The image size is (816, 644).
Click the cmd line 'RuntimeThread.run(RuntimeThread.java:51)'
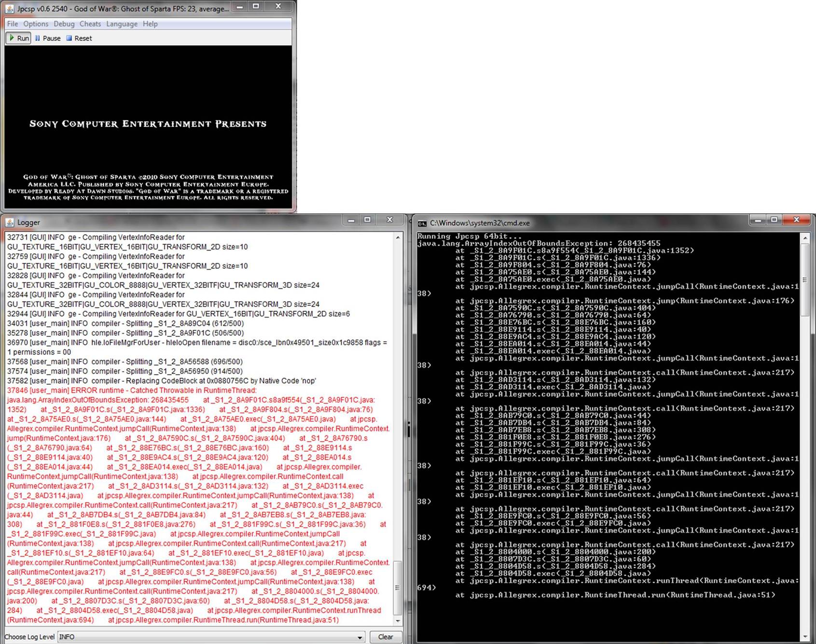[615, 595]
